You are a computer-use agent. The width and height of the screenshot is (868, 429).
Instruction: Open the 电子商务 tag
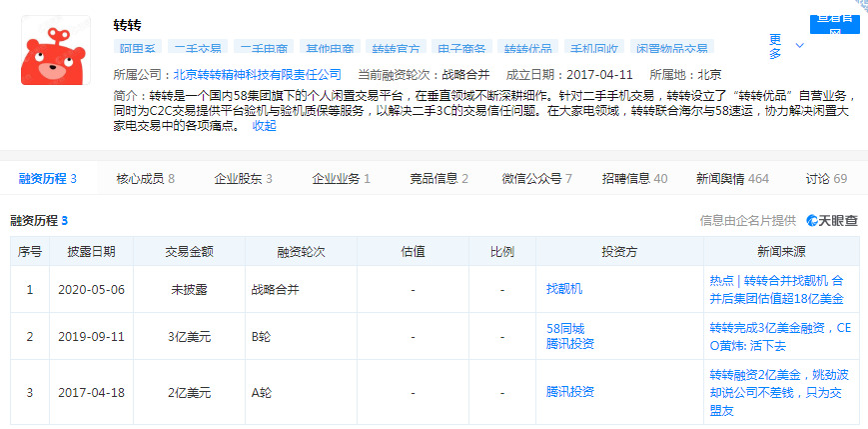click(x=461, y=47)
